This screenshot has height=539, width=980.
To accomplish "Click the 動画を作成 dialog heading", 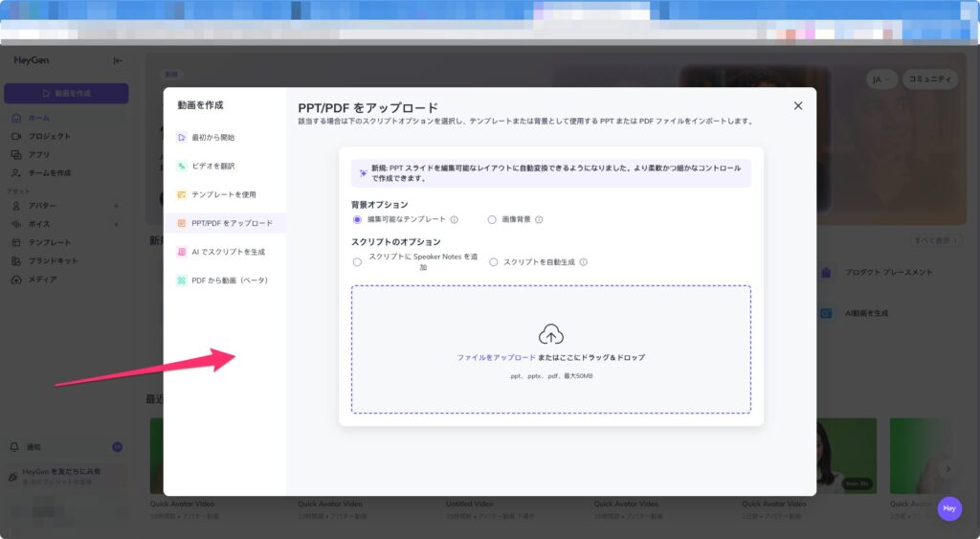I will click(200, 105).
